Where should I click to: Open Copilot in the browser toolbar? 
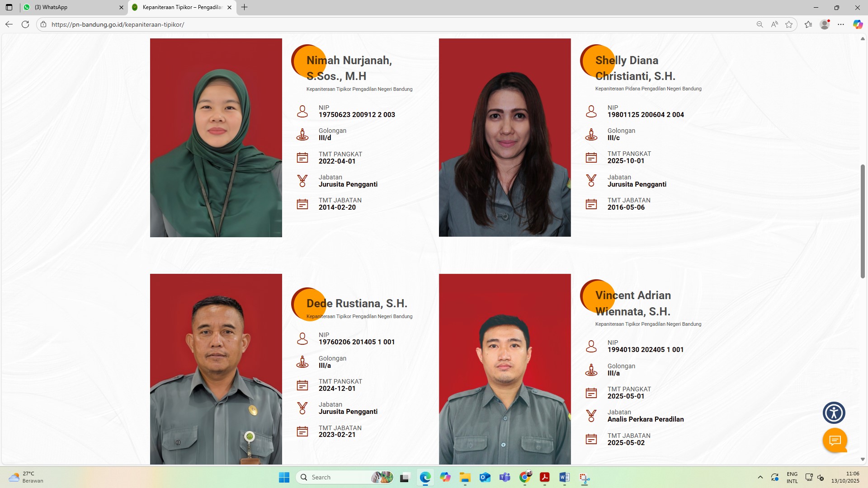click(x=857, y=24)
